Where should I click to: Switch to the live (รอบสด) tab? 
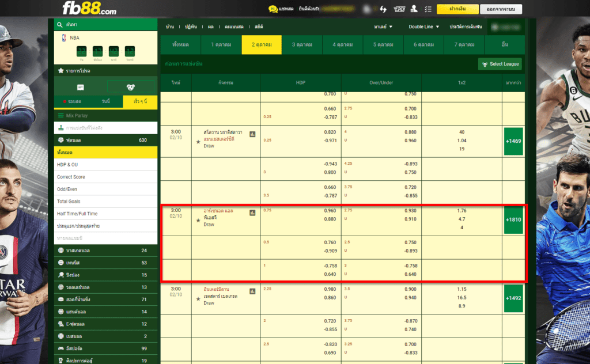coord(72,101)
